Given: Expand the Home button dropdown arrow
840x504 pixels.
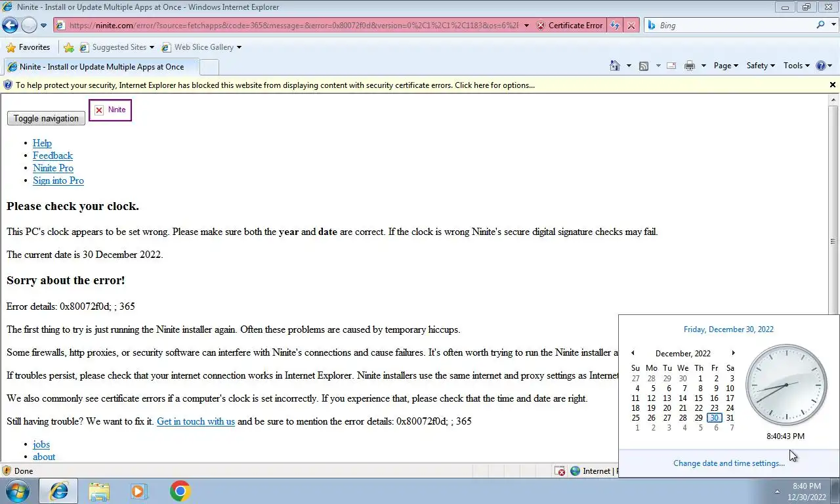Looking at the screenshot, I should click(x=629, y=66).
